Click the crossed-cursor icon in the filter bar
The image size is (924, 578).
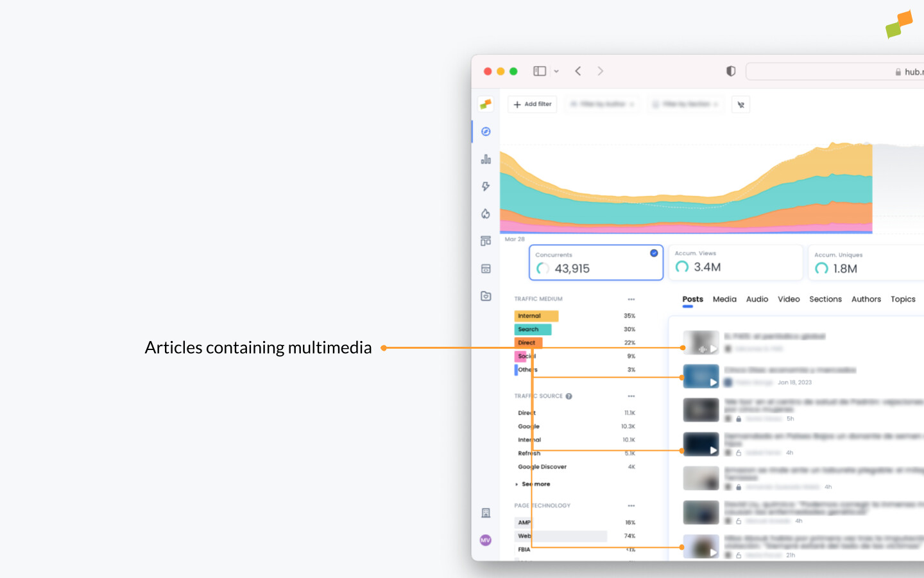(x=740, y=104)
